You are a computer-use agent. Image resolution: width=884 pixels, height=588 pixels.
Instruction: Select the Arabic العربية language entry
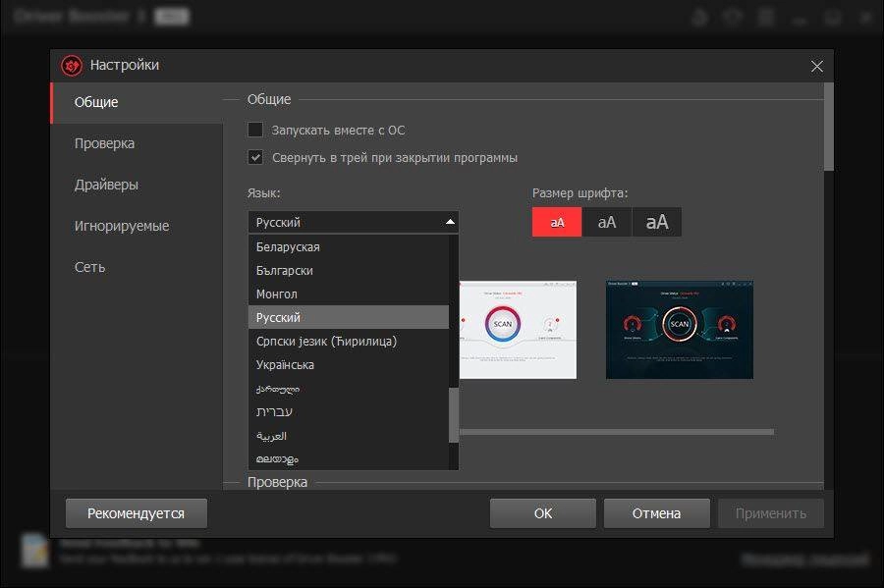pyautogui.click(x=349, y=436)
